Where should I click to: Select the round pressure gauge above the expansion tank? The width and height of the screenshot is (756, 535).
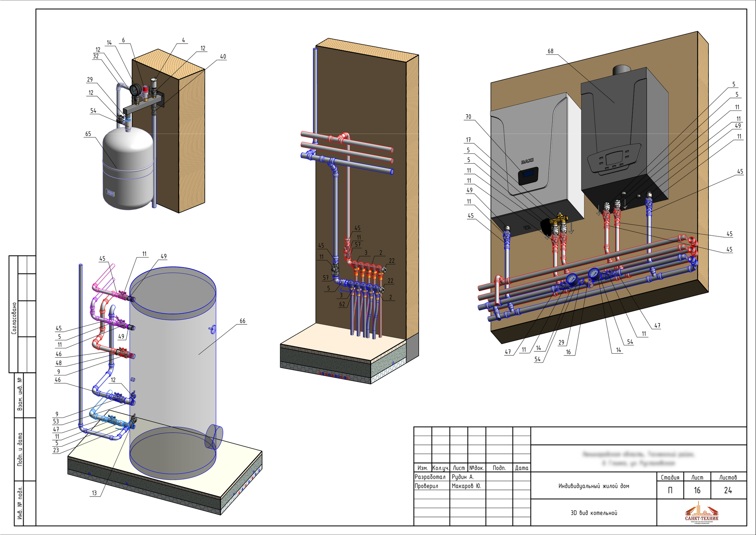pos(135,89)
